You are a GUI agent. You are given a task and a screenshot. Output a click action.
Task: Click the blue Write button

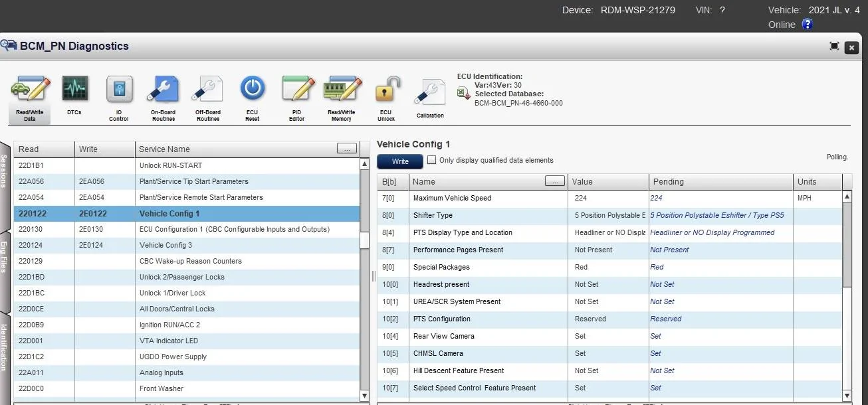pyautogui.click(x=400, y=161)
